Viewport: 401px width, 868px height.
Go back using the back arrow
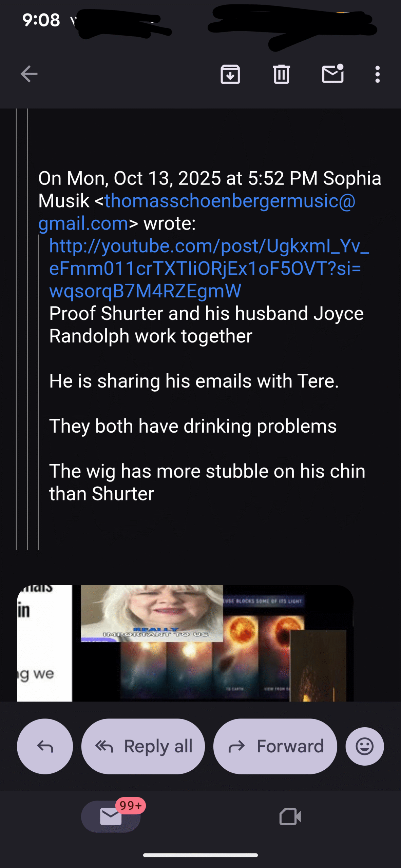coord(29,74)
